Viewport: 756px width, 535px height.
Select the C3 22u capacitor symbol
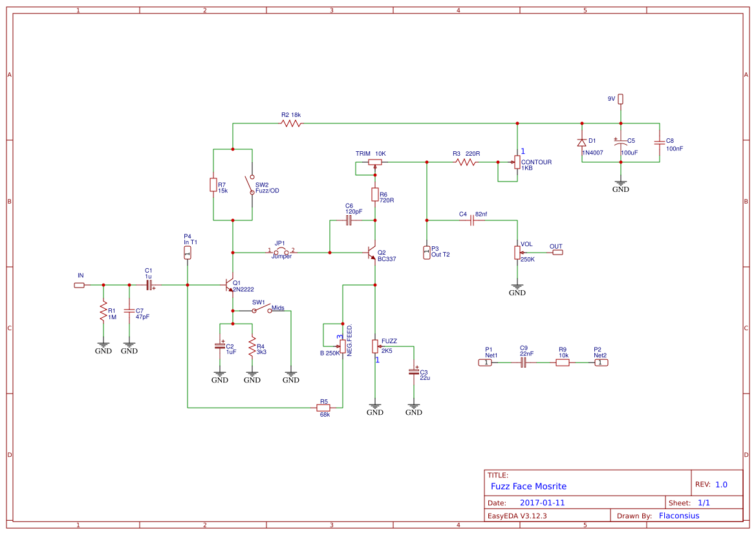(414, 373)
